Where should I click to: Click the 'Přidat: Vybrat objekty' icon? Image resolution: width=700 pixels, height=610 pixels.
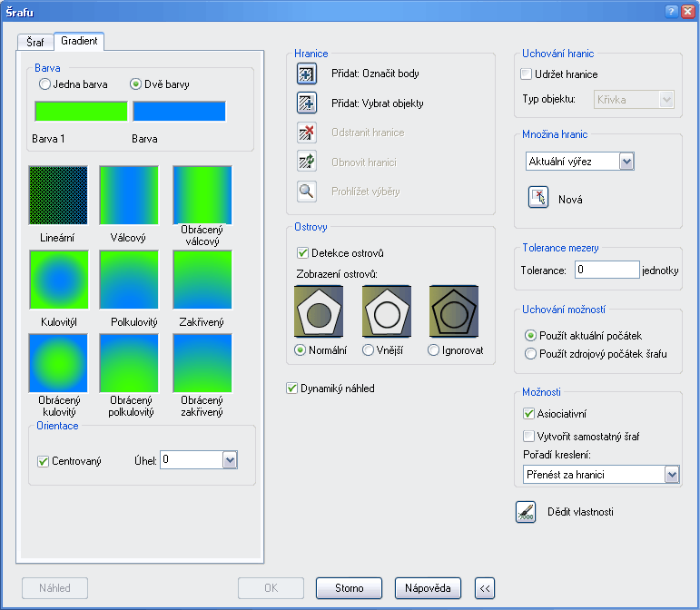click(306, 103)
